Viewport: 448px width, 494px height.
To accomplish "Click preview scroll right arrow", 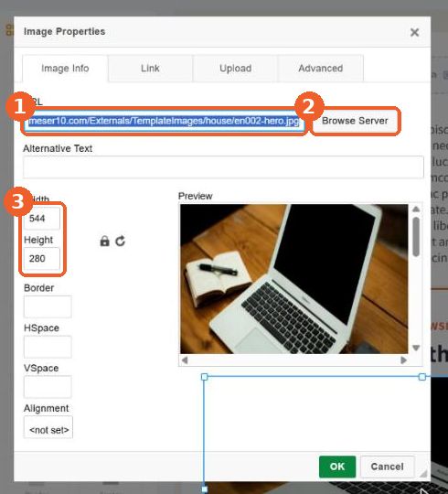I will [x=403, y=360].
